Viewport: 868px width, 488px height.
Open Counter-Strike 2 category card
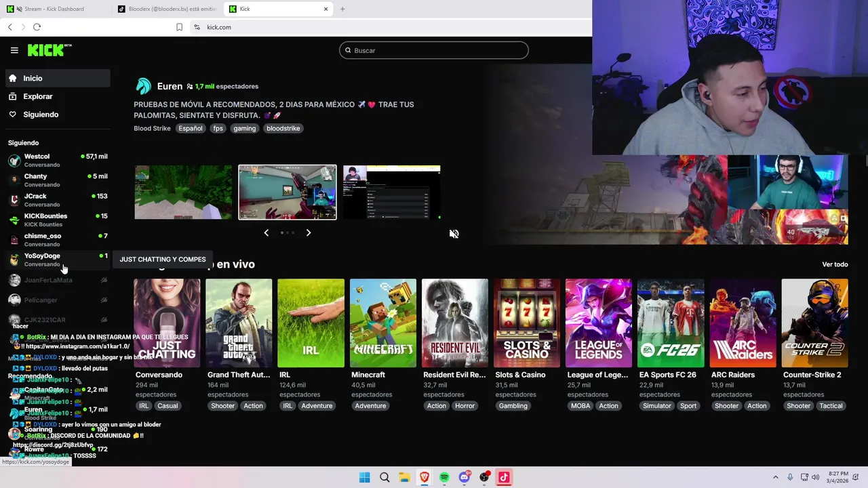coord(815,323)
